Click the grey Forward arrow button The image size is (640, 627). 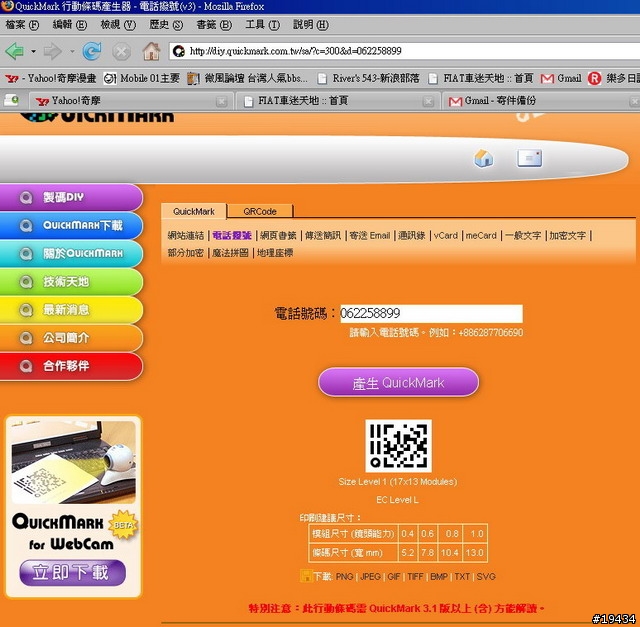tap(52, 51)
